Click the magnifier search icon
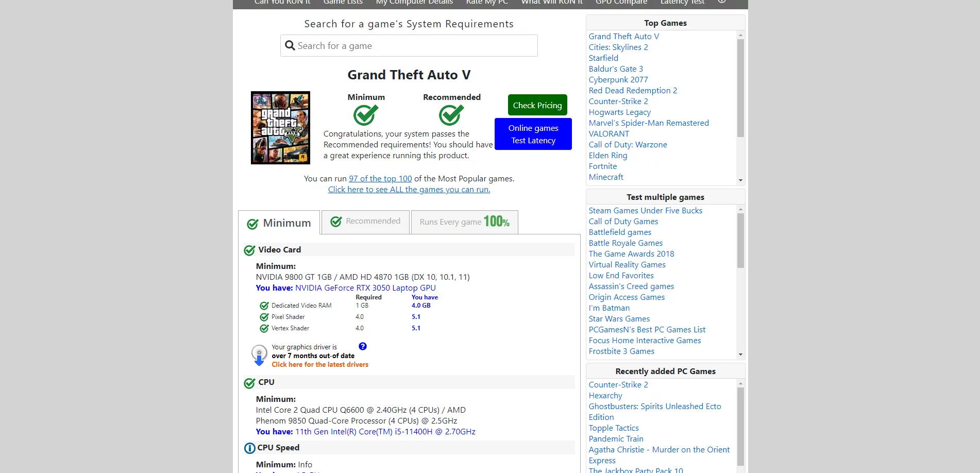The height and width of the screenshot is (473, 980). pyautogui.click(x=290, y=46)
